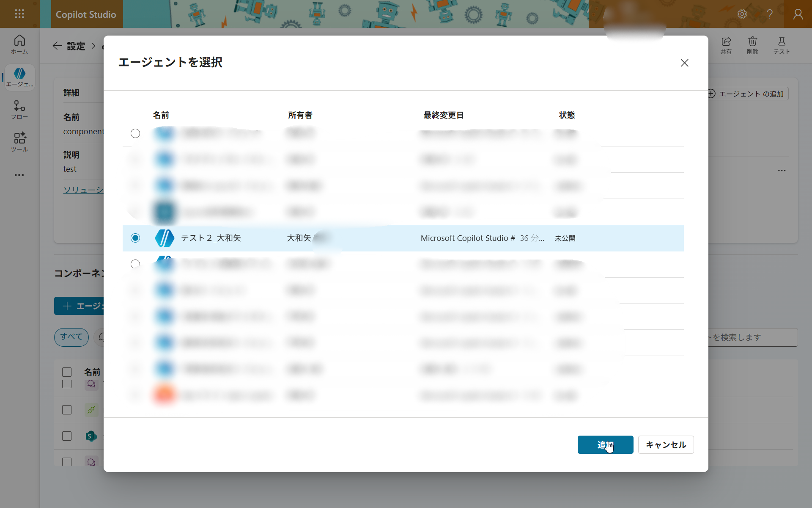The width and height of the screenshot is (812, 508).
Task: Click the キャンセル button
Action: 666,444
